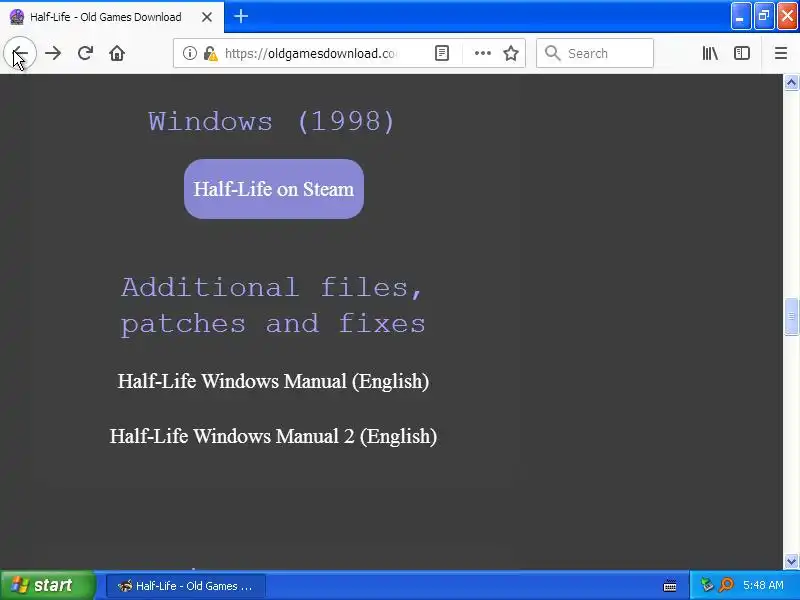Click the Windows (1998) heading
Viewport: 800px width, 600px height.
[x=271, y=122]
